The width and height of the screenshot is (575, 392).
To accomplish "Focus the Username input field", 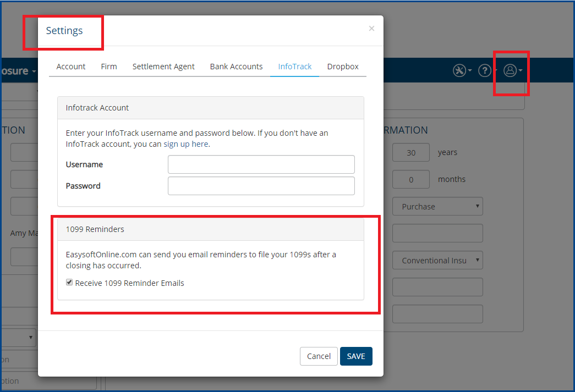I will point(261,164).
